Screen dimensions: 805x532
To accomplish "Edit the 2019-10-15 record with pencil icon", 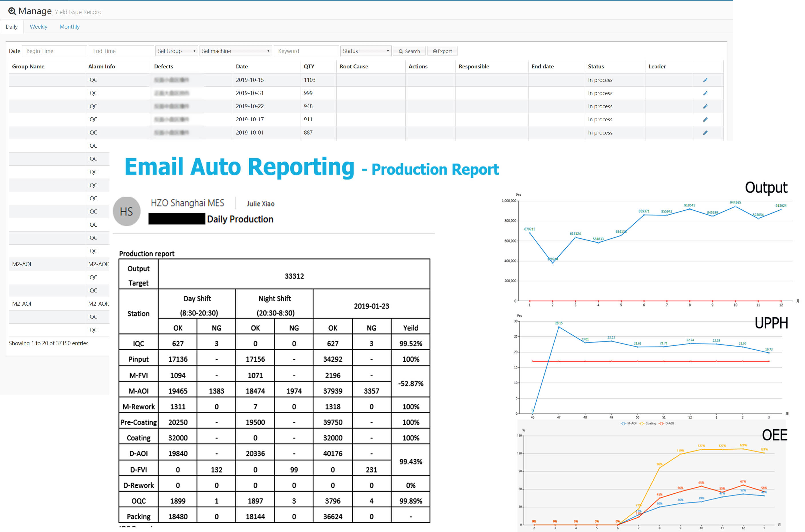I will (705, 80).
